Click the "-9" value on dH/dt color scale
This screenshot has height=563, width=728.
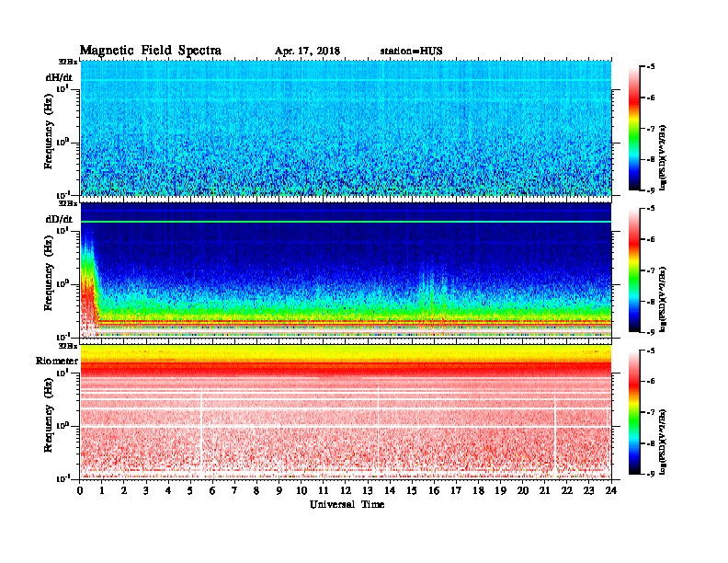[651, 190]
